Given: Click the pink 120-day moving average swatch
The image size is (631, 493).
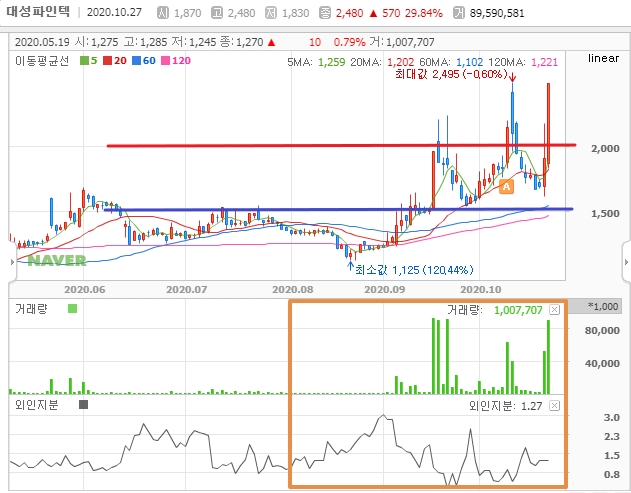Looking at the screenshot, I should [165, 61].
